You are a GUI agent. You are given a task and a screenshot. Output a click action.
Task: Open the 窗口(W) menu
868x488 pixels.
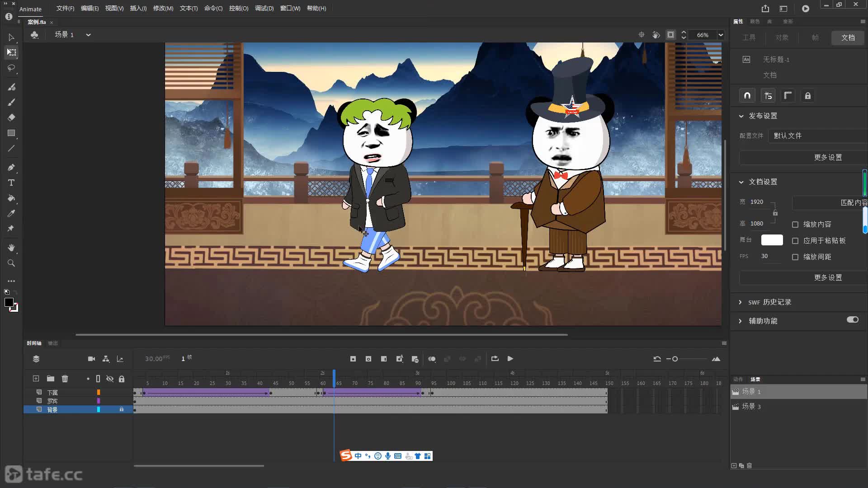click(x=290, y=9)
